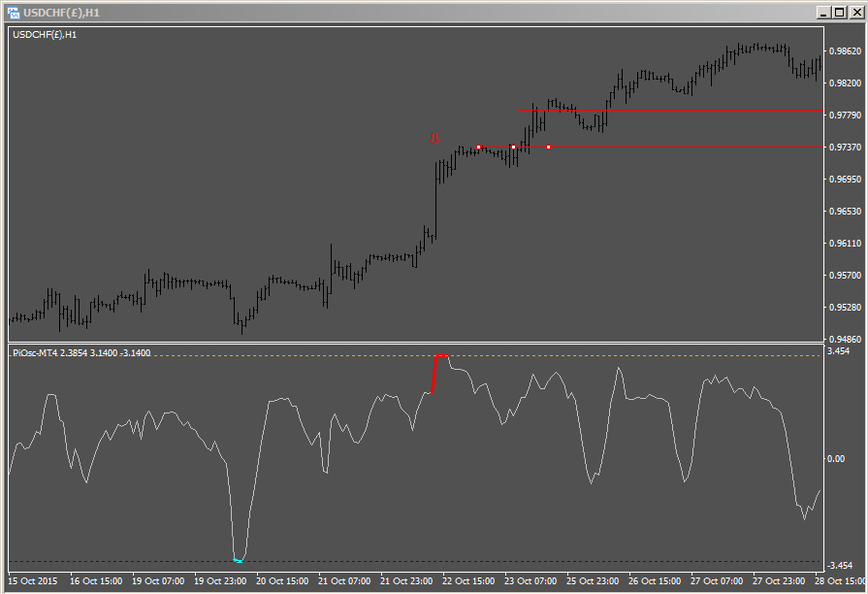Click the cyan up-arrow marker on the oscillator
868x594 pixels.
237,559
